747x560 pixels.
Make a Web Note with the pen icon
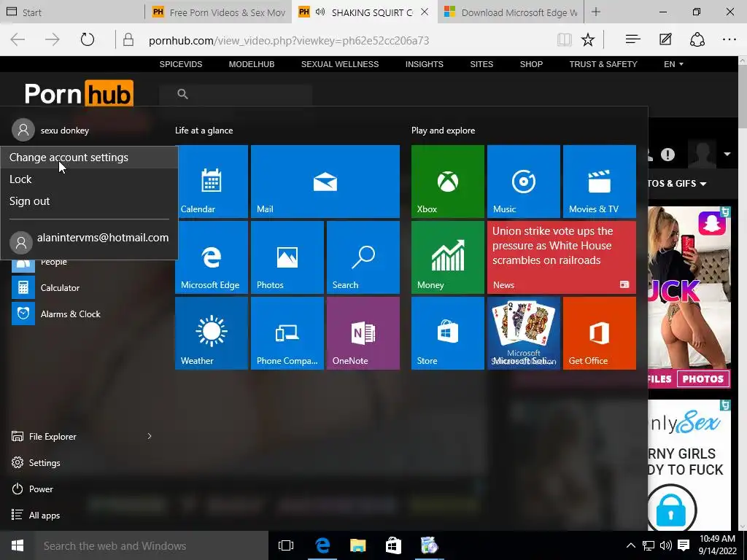[665, 39]
